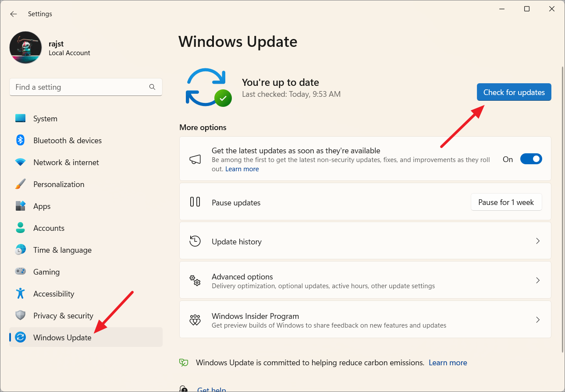Click the back arrow navigation icon
The image size is (565, 392).
click(13, 14)
